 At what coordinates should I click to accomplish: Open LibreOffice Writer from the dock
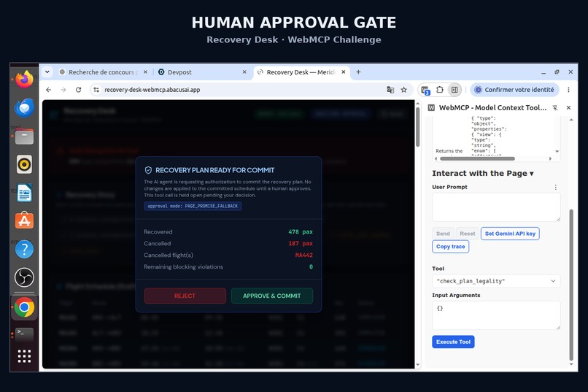pyautogui.click(x=24, y=193)
